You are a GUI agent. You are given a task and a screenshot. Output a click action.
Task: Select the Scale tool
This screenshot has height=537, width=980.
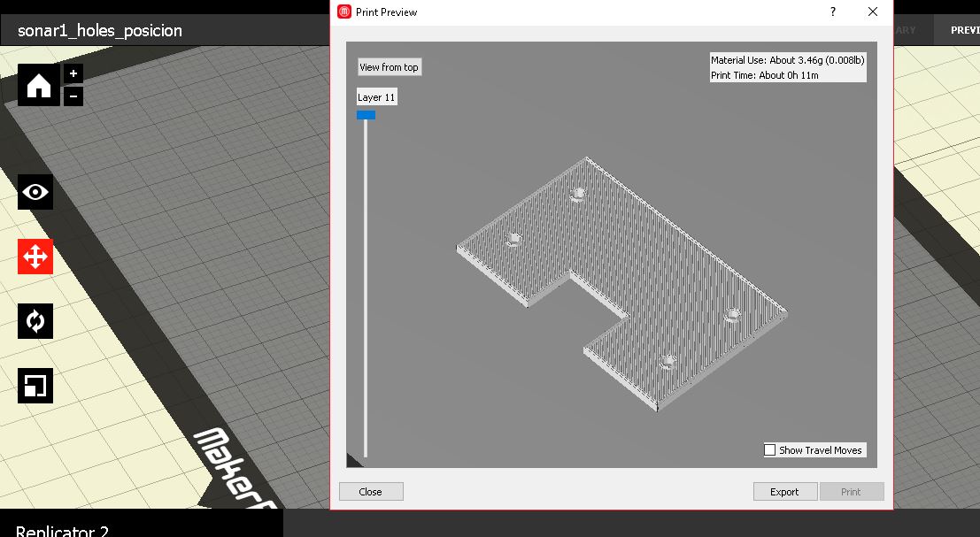click(x=35, y=386)
